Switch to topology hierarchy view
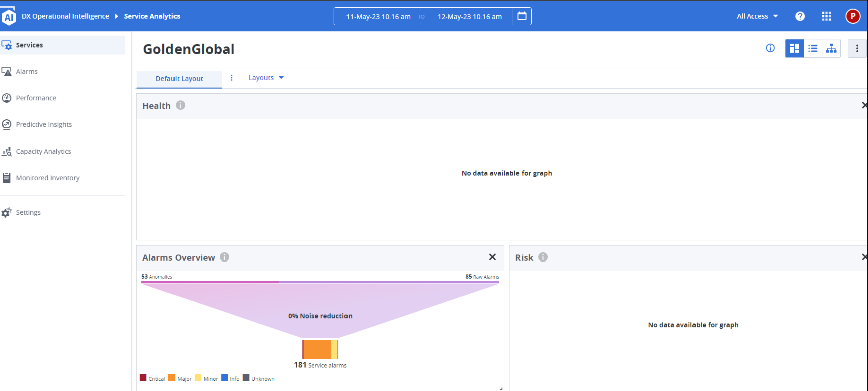Image resolution: width=868 pixels, height=391 pixels. tap(831, 48)
